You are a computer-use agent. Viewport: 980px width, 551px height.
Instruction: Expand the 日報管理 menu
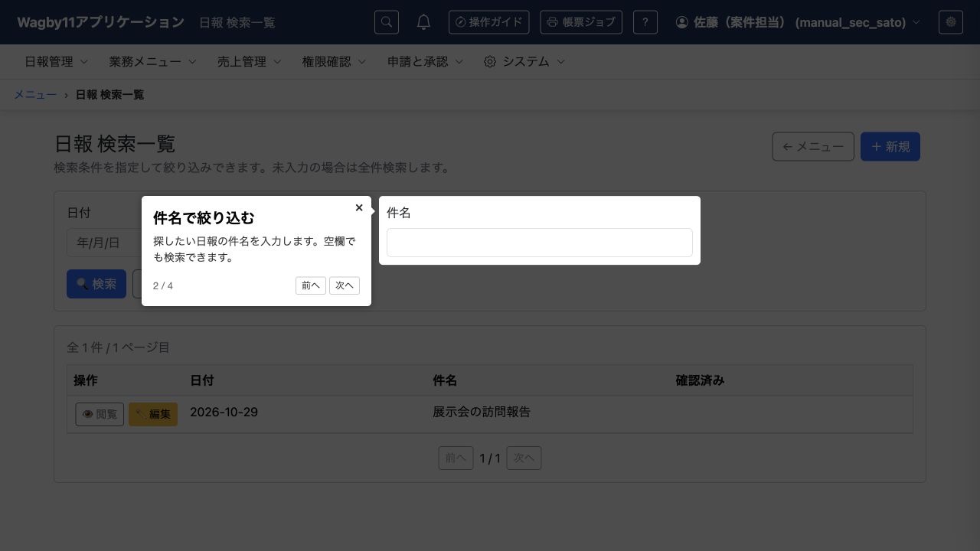click(56, 62)
